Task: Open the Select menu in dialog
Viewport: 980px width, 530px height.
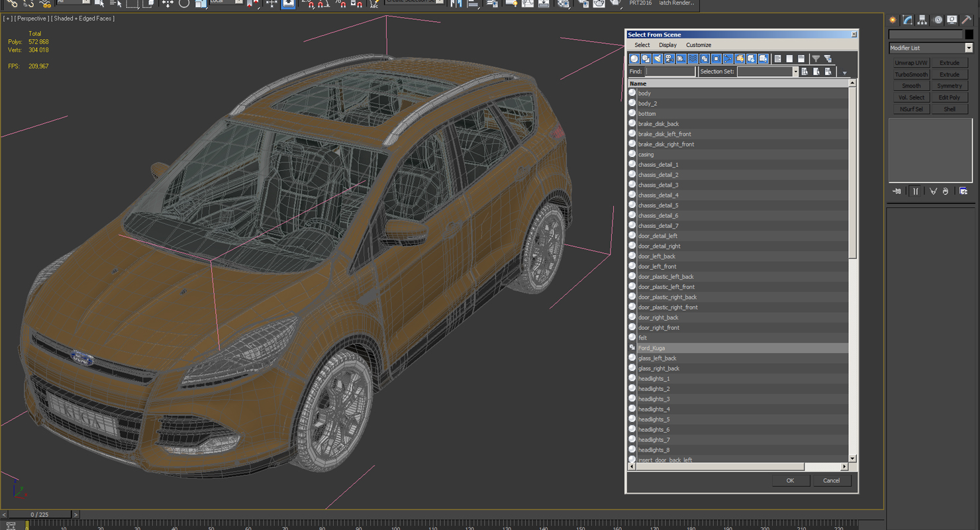Action: pyautogui.click(x=642, y=45)
